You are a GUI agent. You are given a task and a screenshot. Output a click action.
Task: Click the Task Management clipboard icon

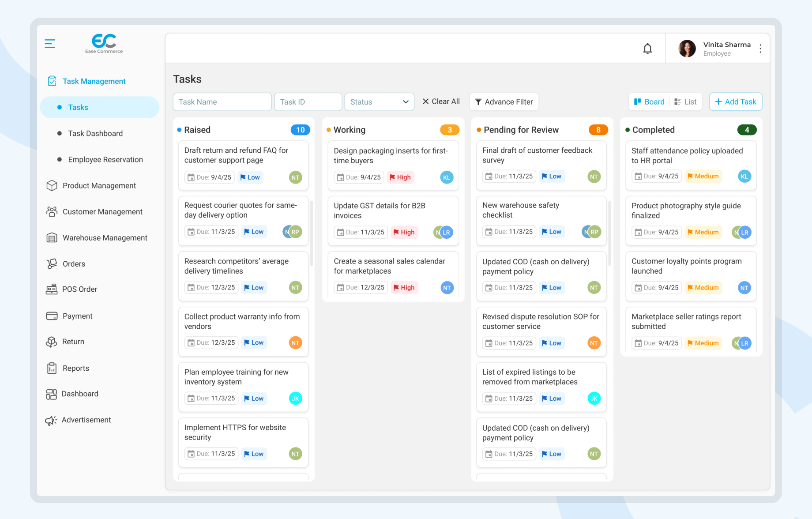52,81
